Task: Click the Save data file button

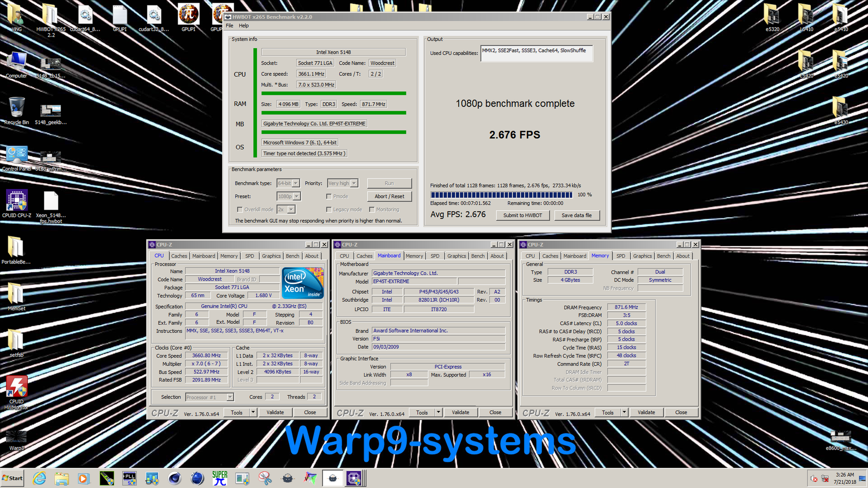Action: 576,216
